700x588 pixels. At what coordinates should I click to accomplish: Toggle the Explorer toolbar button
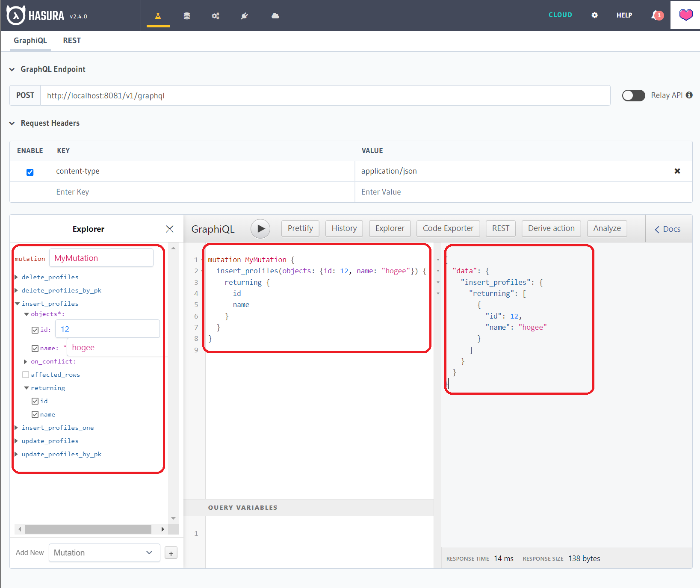390,228
